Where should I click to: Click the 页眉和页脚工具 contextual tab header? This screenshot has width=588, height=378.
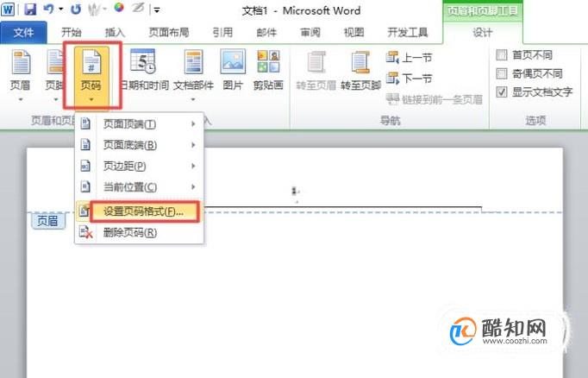(483, 11)
